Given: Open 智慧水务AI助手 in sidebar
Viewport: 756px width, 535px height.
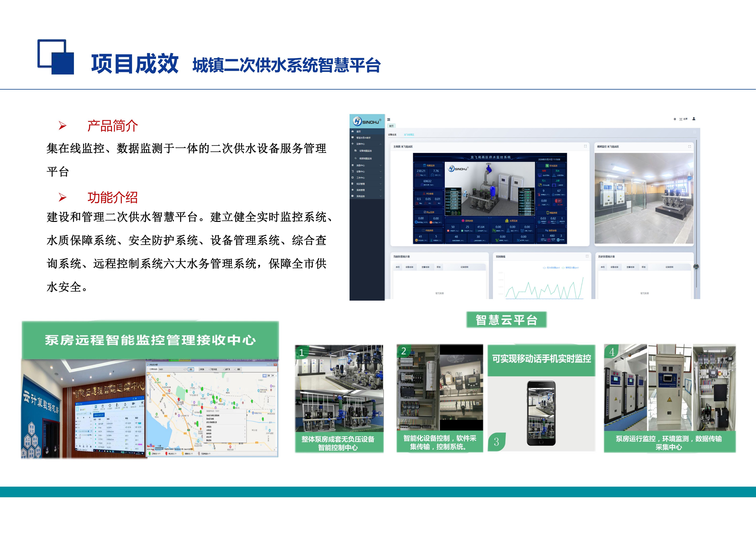Looking at the screenshot, I should 364,138.
